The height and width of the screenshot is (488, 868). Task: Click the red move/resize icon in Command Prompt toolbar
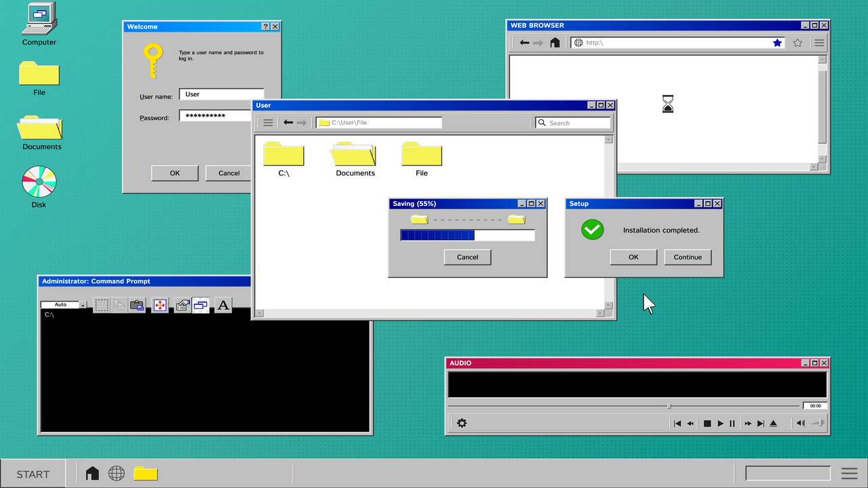[159, 305]
